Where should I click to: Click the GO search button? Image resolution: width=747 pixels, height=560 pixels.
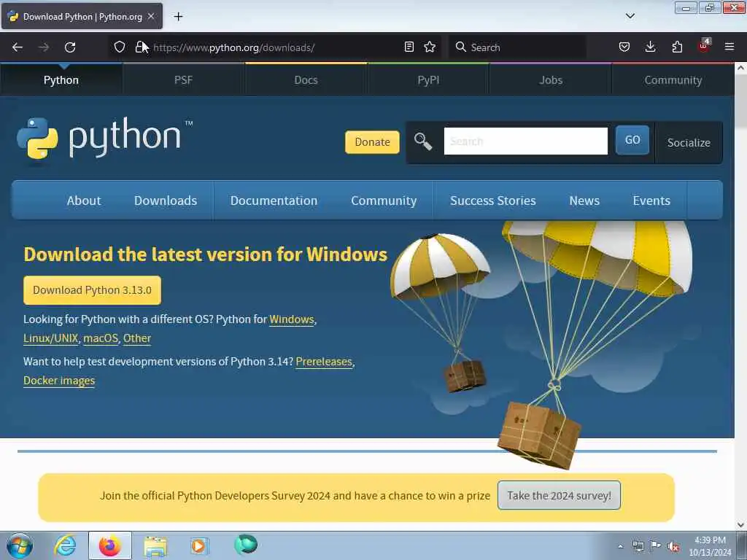pos(632,140)
